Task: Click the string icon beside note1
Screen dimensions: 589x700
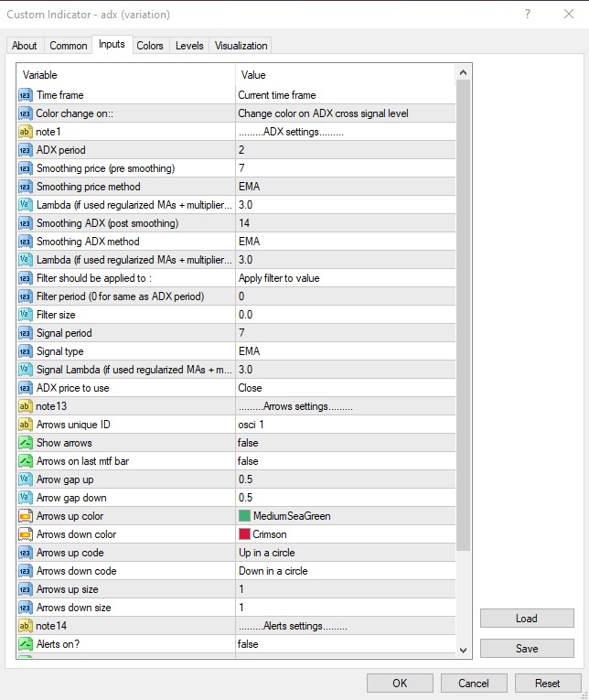Action: [x=26, y=132]
